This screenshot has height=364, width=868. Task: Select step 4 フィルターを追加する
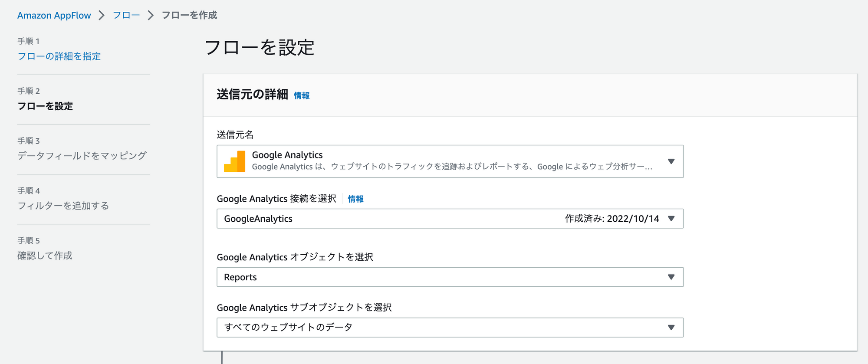pos(63,206)
